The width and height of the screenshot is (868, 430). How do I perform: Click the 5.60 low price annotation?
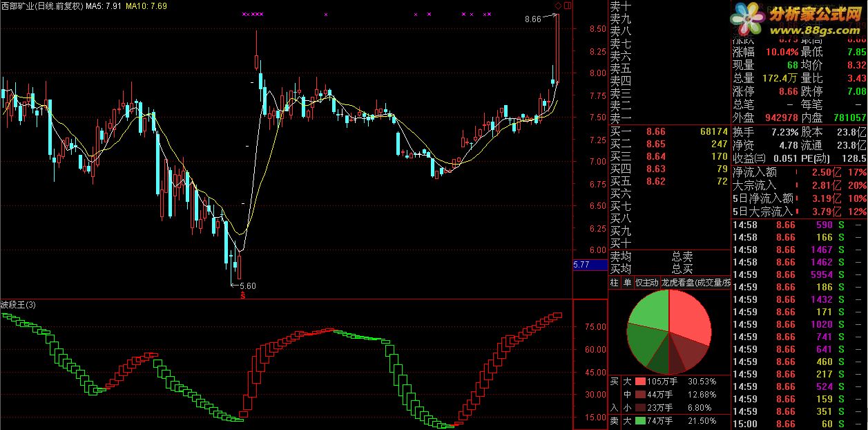[x=247, y=286]
